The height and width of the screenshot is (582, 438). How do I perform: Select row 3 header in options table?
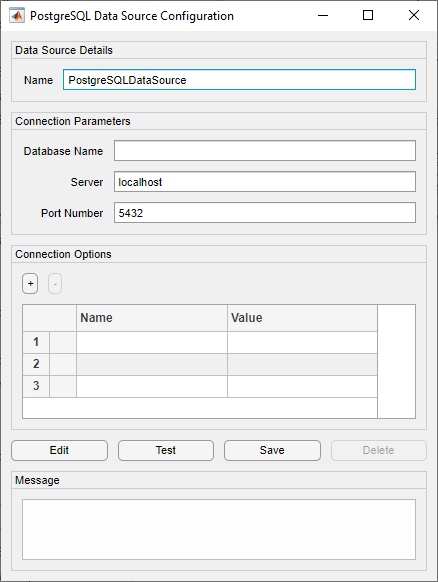36,386
